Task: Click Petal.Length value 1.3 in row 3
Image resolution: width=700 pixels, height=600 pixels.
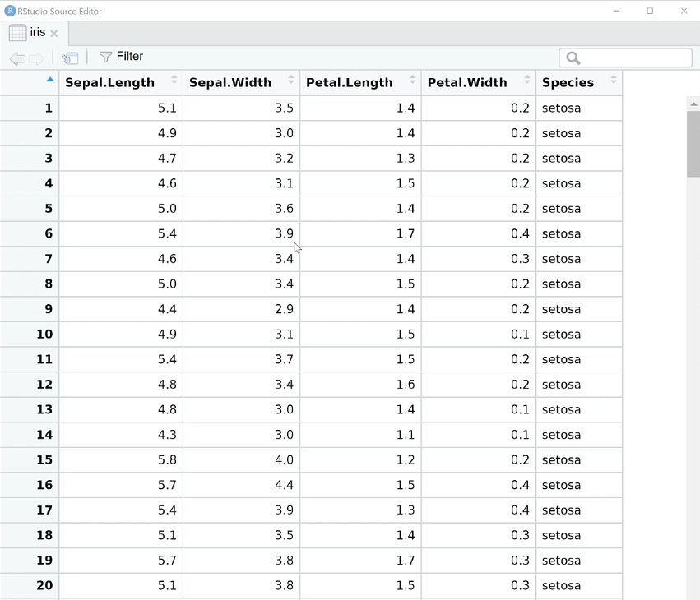Action: pyautogui.click(x=406, y=159)
